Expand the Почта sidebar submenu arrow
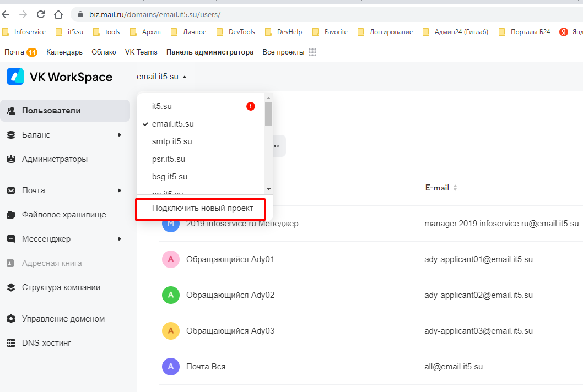583x392 pixels. tap(120, 190)
